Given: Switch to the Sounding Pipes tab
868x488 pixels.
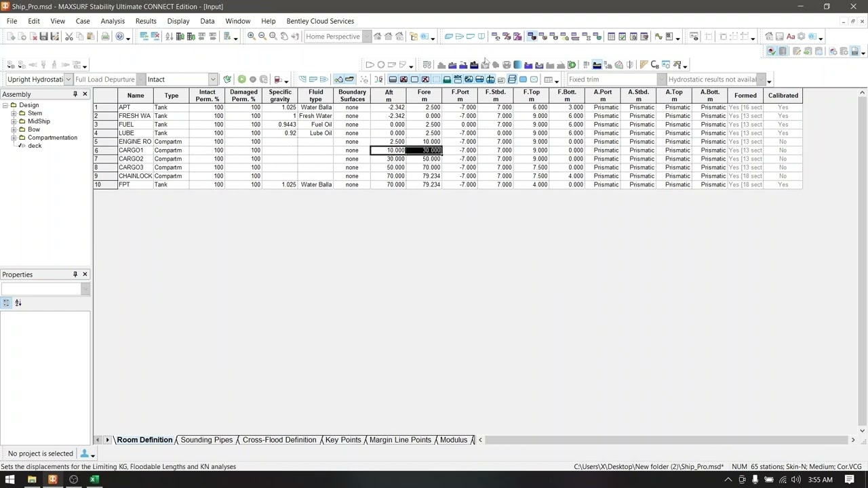Looking at the screenshot, I should (207, 440).
